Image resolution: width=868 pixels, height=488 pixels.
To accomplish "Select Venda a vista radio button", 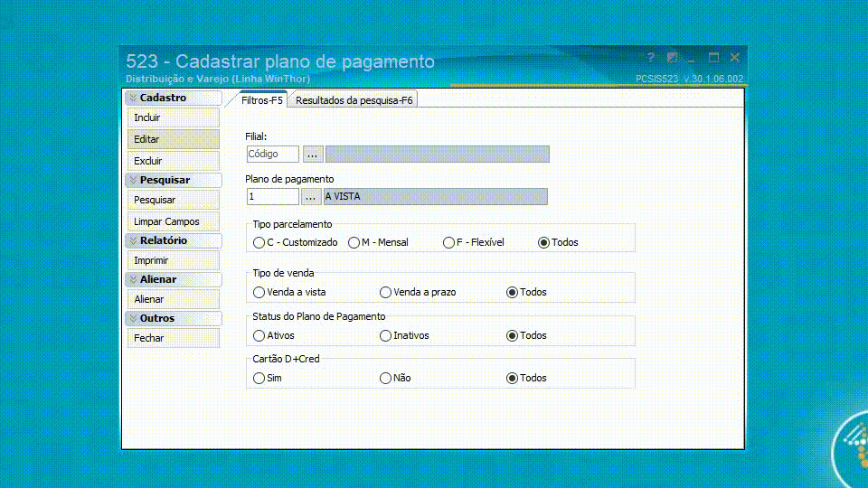I will [259, 292].
